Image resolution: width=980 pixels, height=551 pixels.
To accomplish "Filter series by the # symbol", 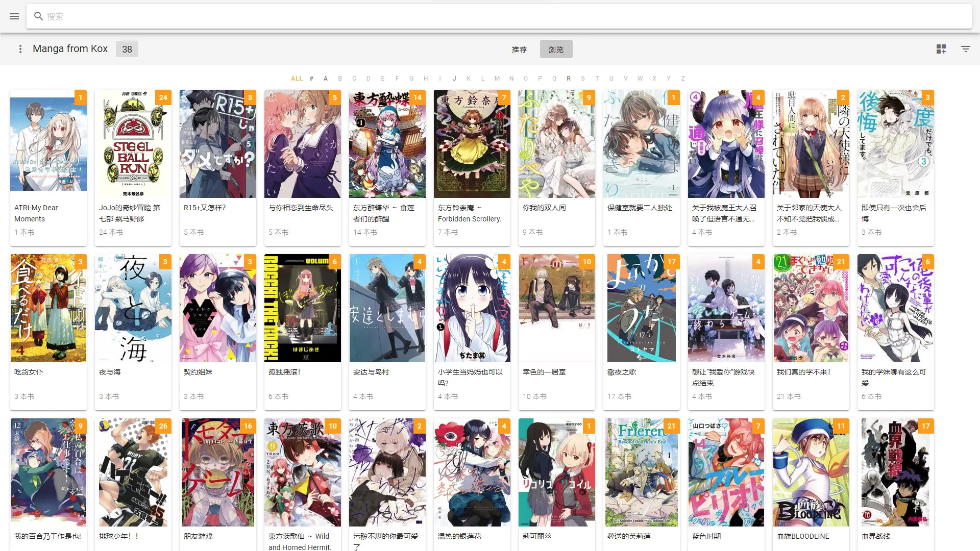I will point(311,79).
